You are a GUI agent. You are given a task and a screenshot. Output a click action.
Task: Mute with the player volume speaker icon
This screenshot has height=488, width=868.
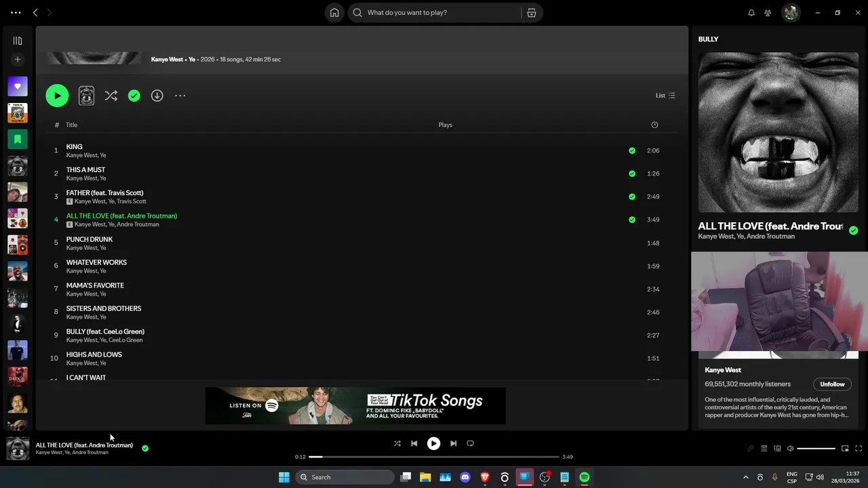click(790, 449)
